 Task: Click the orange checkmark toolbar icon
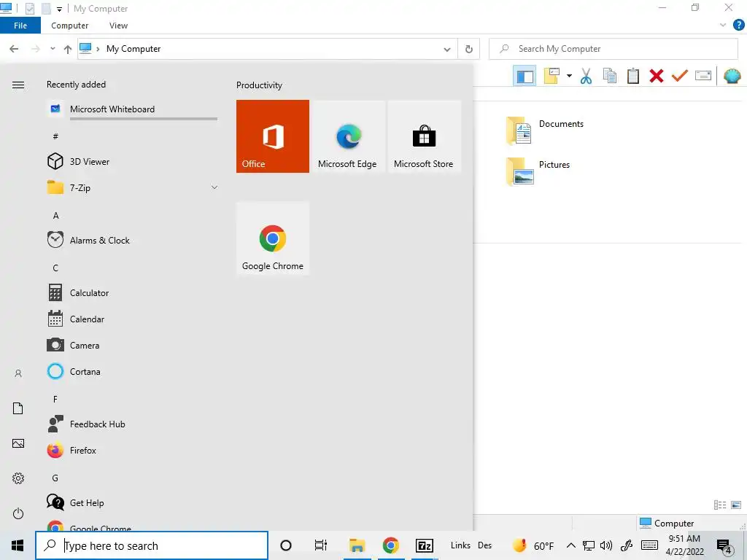point(680,76)
